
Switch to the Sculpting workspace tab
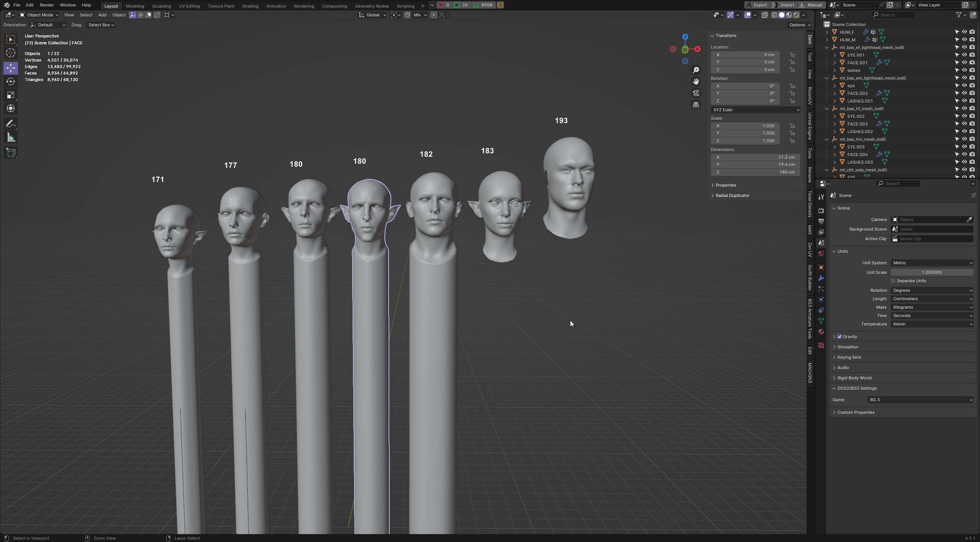click(x=161, y=6)
